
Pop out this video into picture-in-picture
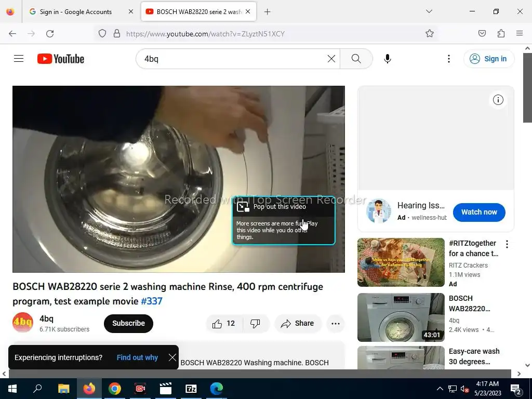point(283,207)
